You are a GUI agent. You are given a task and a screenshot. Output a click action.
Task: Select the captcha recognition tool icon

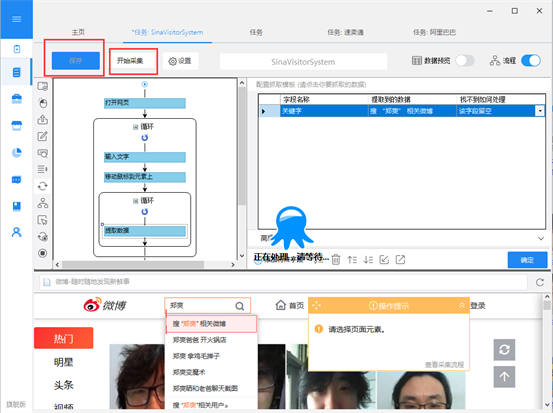(x=43, y=153)
